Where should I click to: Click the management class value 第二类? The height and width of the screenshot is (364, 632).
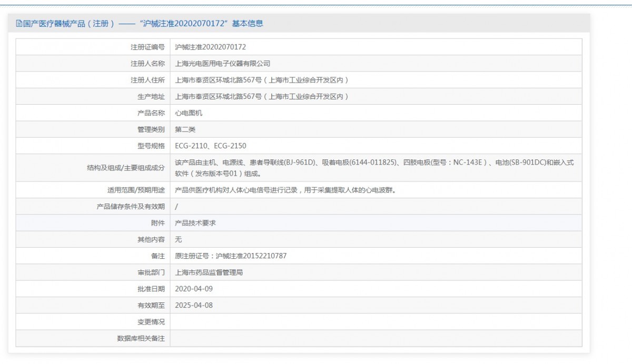[x=185, y=129]
